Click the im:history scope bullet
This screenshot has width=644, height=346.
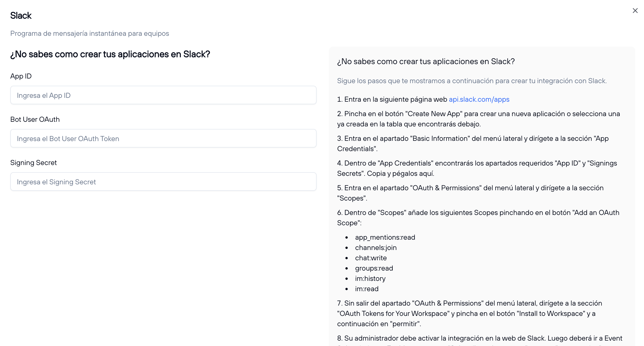(370, 278)
